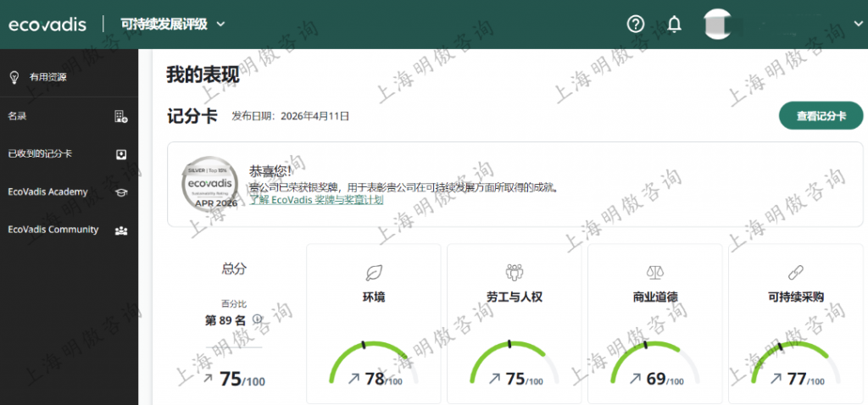This screenshot has width=868, height=405.
Task: Click the user profile avatar
Action: (721, 25)
